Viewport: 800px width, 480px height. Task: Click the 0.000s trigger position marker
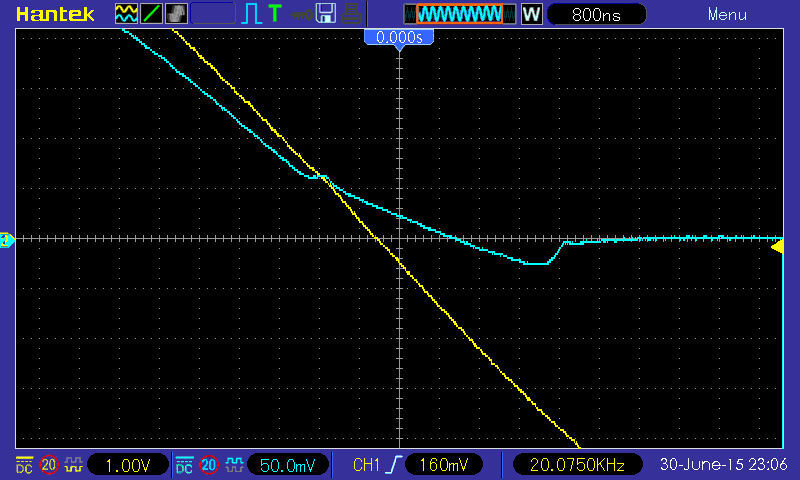(x=399, y=38)
